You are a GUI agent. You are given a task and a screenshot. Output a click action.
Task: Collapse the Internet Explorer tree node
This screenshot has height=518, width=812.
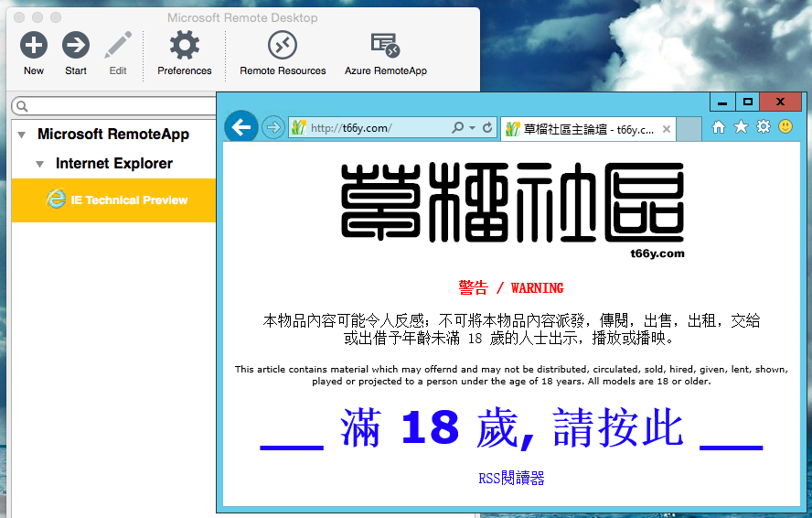pos(39,164)
